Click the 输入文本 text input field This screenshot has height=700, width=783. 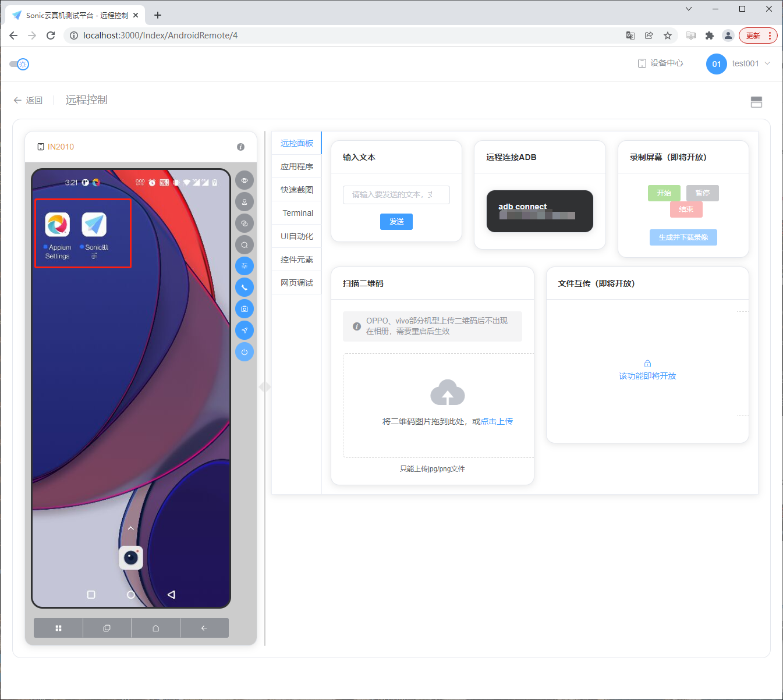[x=396, y=195]
